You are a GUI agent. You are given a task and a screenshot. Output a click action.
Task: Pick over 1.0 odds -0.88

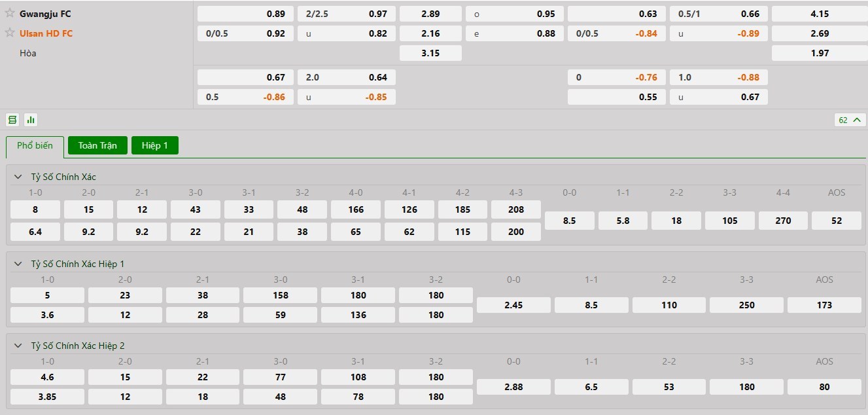tap(719, 77)
